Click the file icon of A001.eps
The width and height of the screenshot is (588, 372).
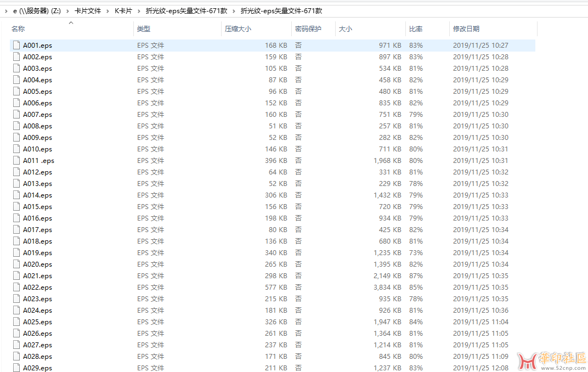[16, 46]
